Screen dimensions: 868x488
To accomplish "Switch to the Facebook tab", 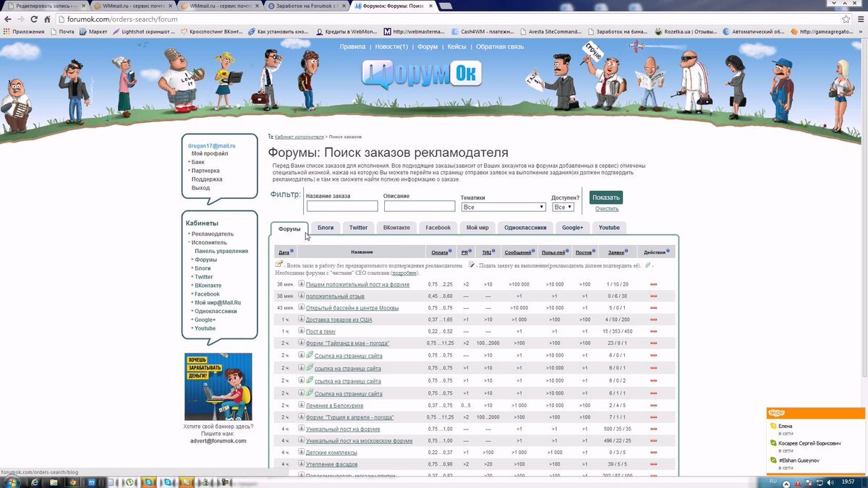I will [438, 228].
